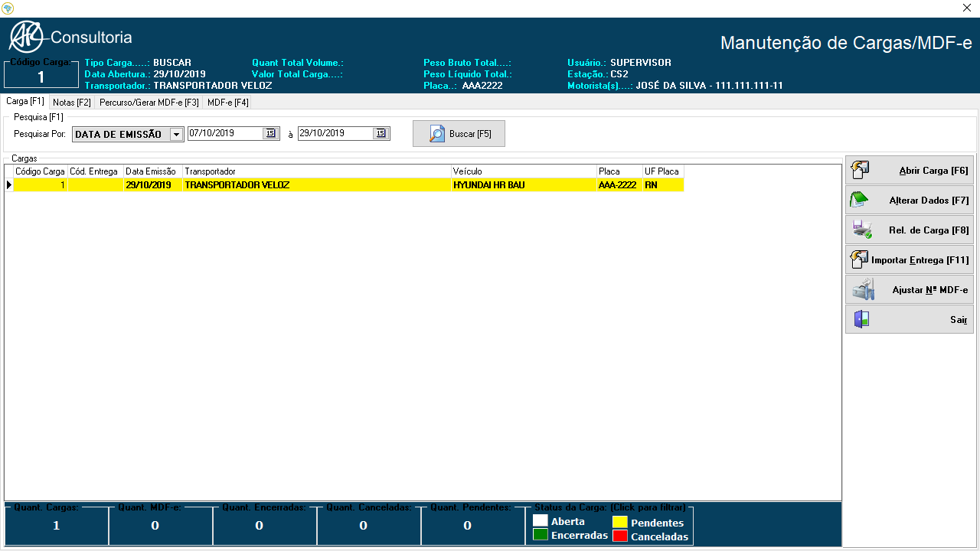The image size is (980, 551).
Task: Click the Data Emissão column header
Action: (x=153, y=171)
